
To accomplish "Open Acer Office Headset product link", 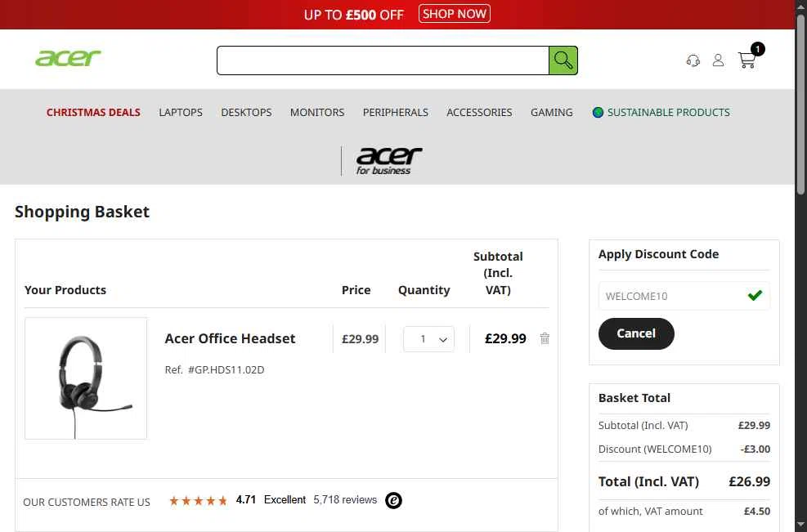I will (230, 338).
